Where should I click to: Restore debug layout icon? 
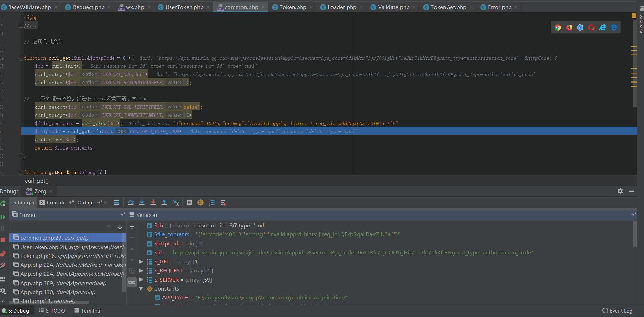tap(3, 279)
